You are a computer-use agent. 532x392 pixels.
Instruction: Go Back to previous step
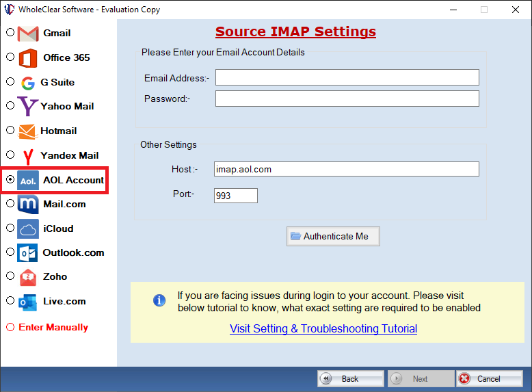(x=351, y=378)
